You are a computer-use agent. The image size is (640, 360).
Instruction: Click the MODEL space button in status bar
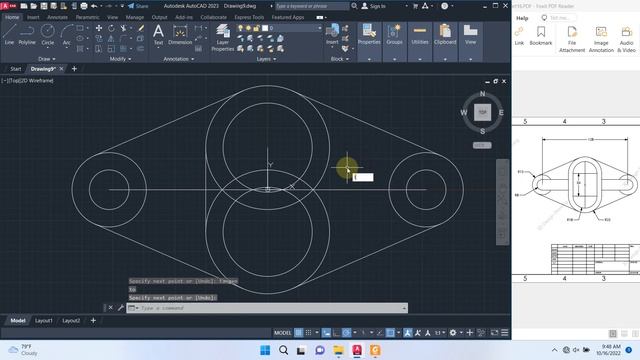pyautogui.click(x=282, y=333)
